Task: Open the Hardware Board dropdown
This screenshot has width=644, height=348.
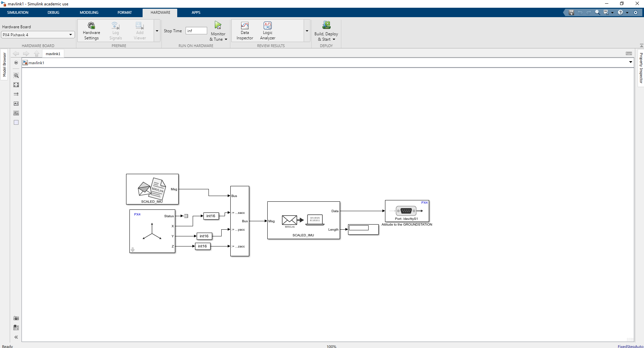Action: click(x=38, y=35)
